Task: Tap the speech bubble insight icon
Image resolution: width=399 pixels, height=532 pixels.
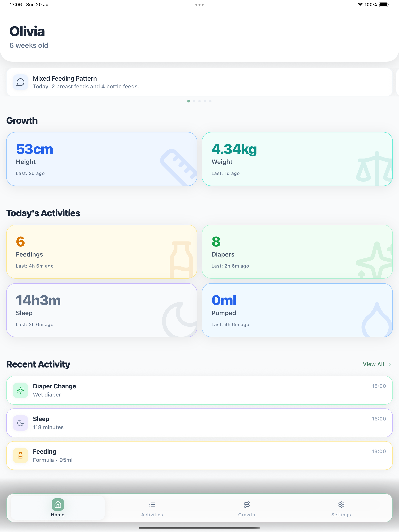Action: [20, 82]
